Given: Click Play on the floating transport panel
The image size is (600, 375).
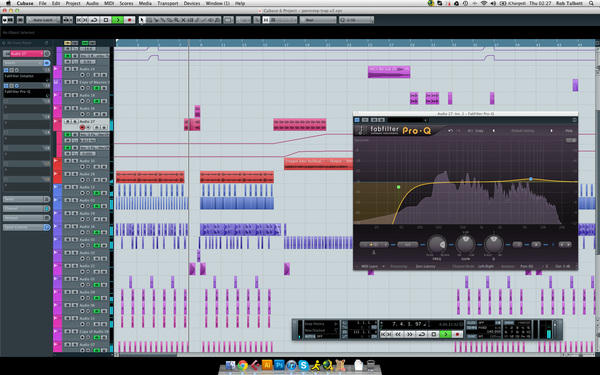Looking at the screenshot, I should 445,334.
